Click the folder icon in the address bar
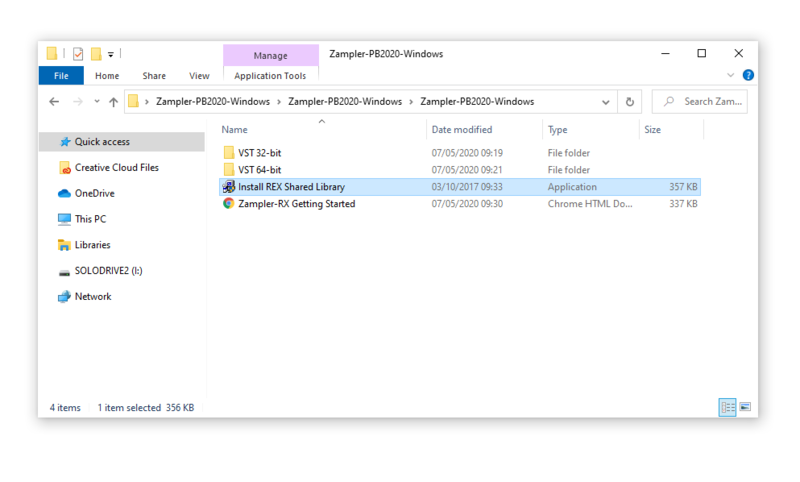 coord(133,101)
